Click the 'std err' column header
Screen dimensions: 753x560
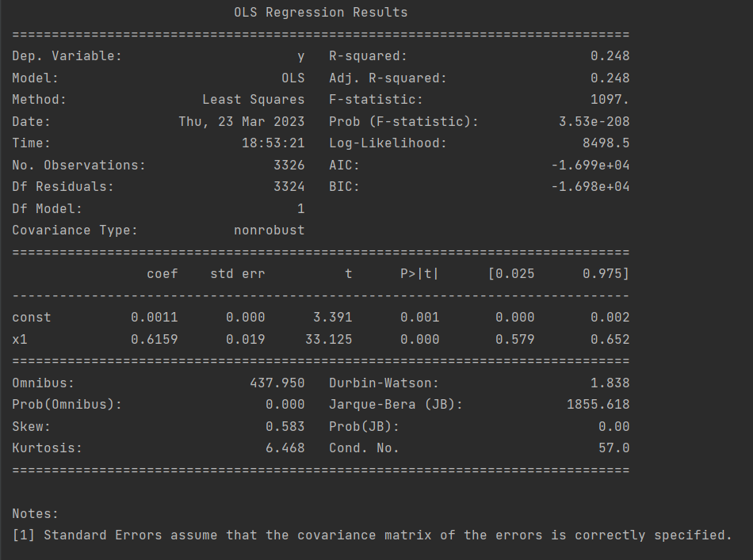(238, 274)
